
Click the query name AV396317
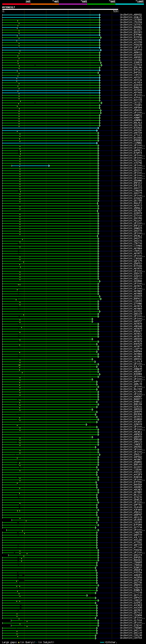coord(8,7)
